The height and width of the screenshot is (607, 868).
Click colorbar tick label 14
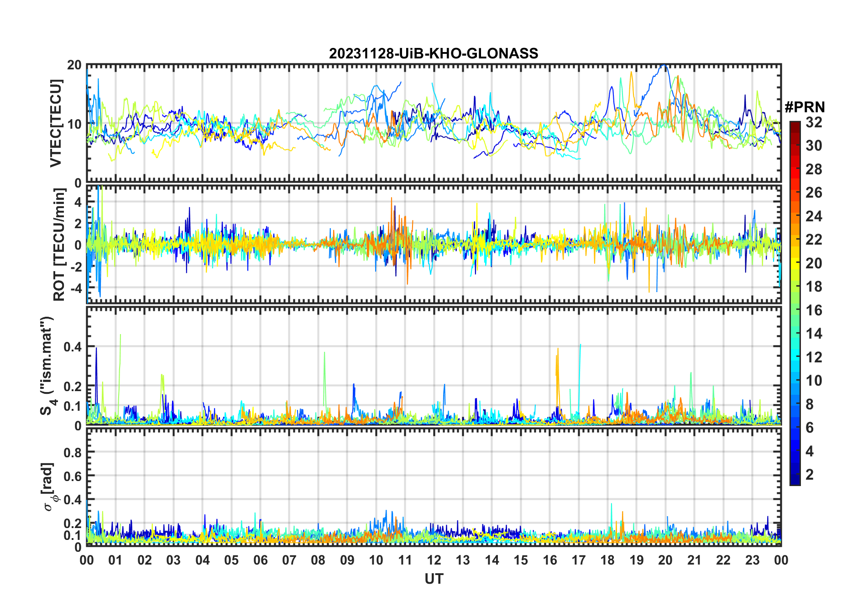814,334
